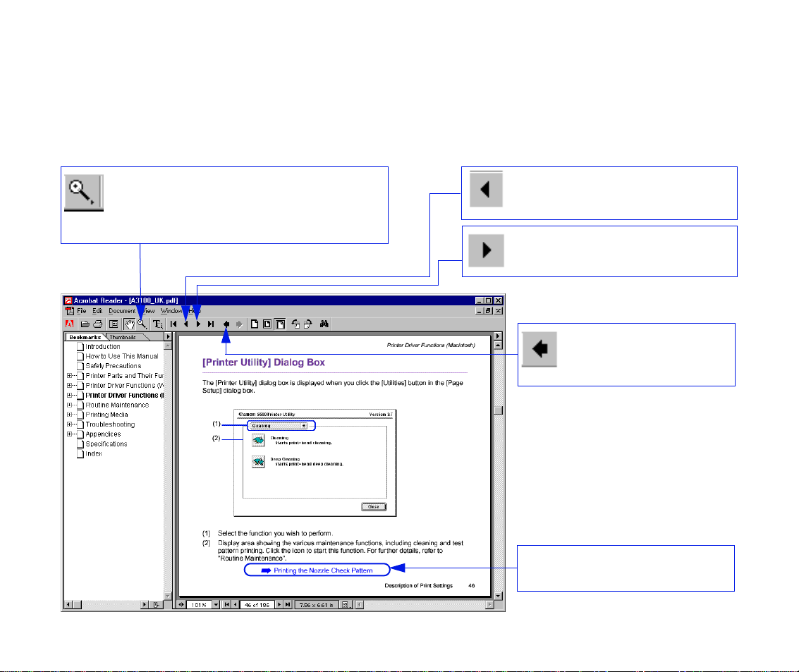Print the document using the printer icon
799x672 pixels.
(x=98, y=324)
